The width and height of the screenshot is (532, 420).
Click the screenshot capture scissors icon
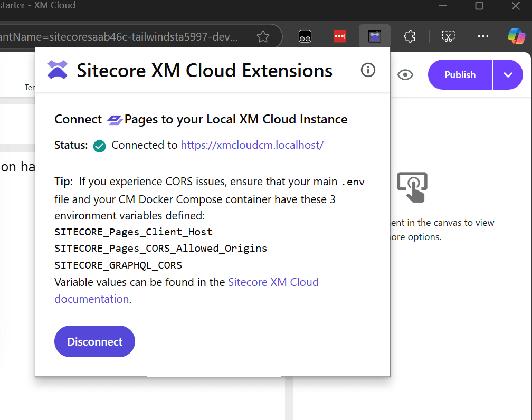click(448, 36)
